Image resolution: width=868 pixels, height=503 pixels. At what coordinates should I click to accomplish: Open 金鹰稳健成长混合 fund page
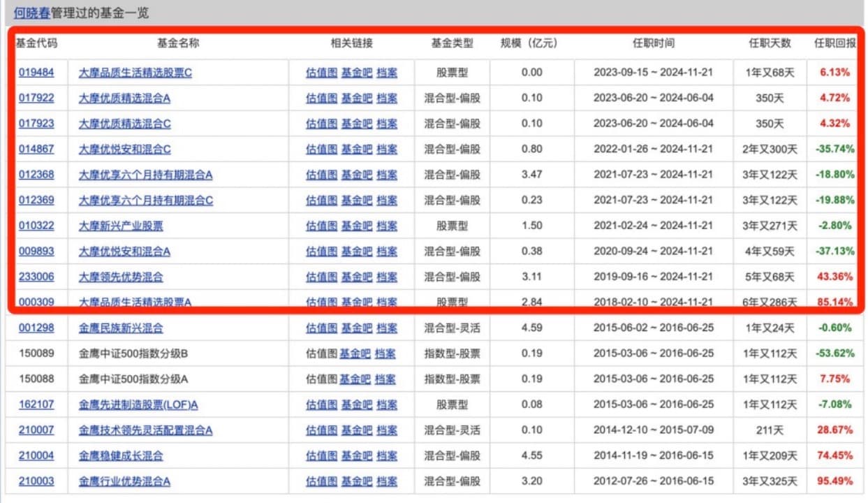tap(121, 456)
